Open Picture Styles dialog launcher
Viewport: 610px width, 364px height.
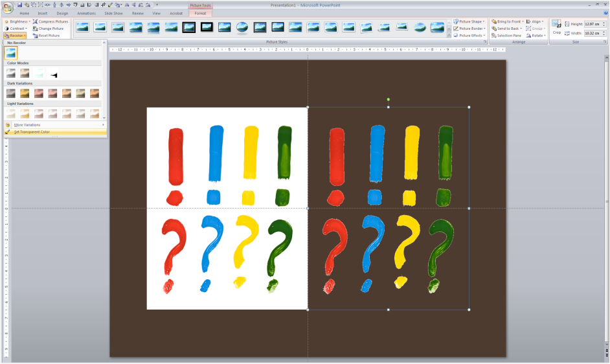coord(485,41)
